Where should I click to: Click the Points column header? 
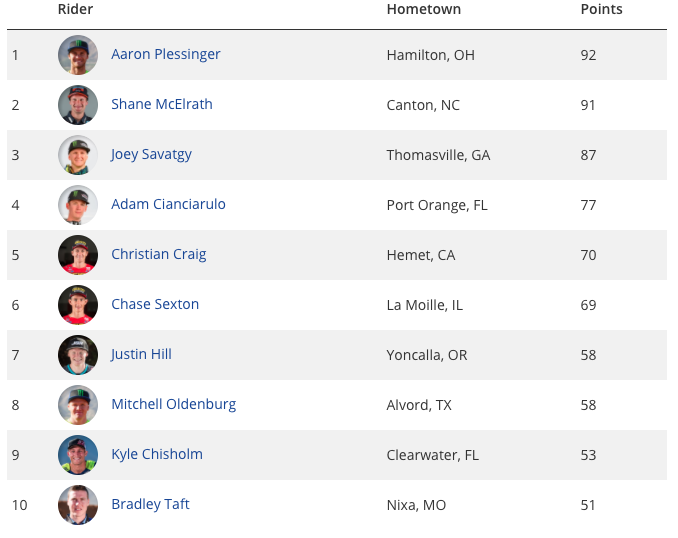(601, 9)
